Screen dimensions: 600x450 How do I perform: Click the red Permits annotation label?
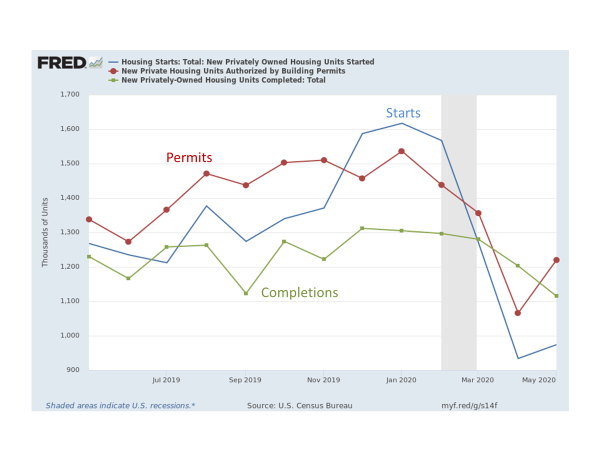[x=189, y=157]
